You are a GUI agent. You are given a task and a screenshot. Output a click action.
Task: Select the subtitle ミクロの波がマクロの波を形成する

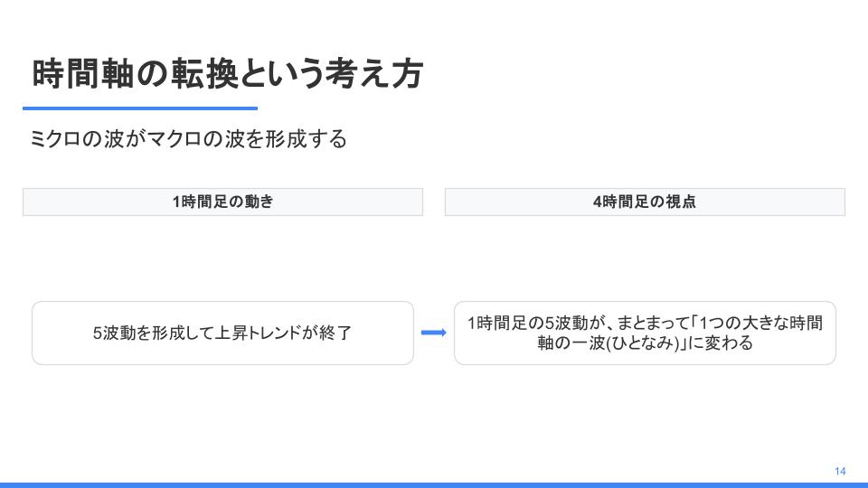click(x=188, y=138)
